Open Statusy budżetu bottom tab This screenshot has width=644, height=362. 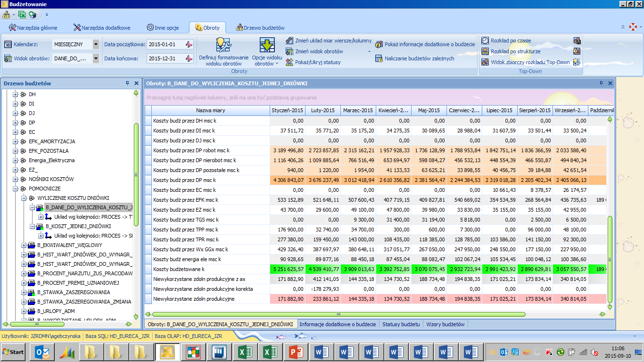point(401,324)
